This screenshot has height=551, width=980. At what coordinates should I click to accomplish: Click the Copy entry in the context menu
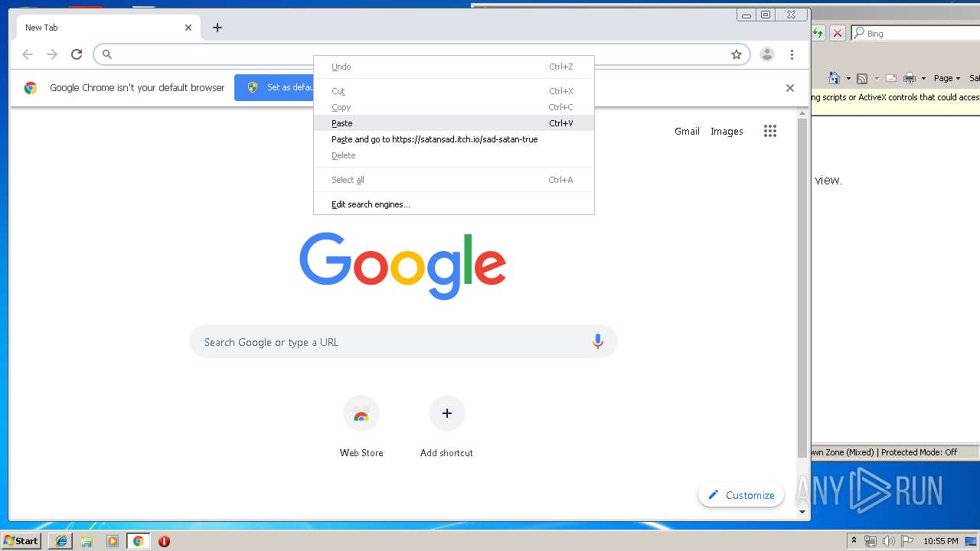pyautogui.click(x=454, y=107)
